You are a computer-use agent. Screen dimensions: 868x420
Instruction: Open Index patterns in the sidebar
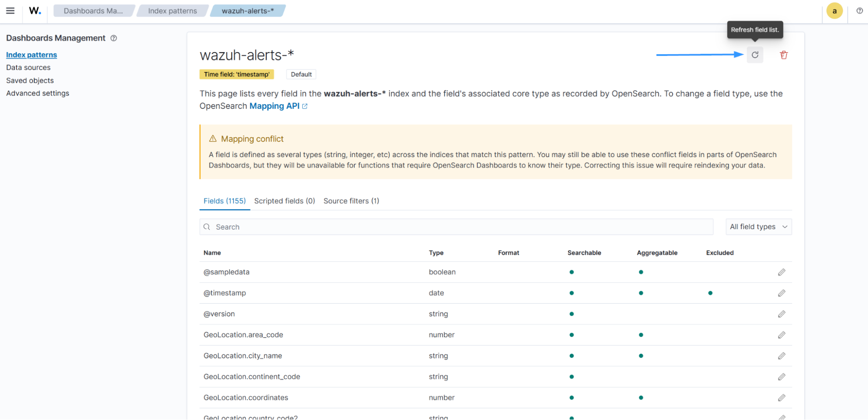pos(31,55)
